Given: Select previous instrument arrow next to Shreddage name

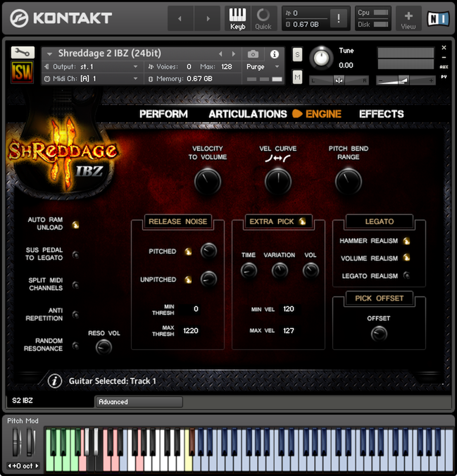Looking at the screenshot, I should pos(221,54).
